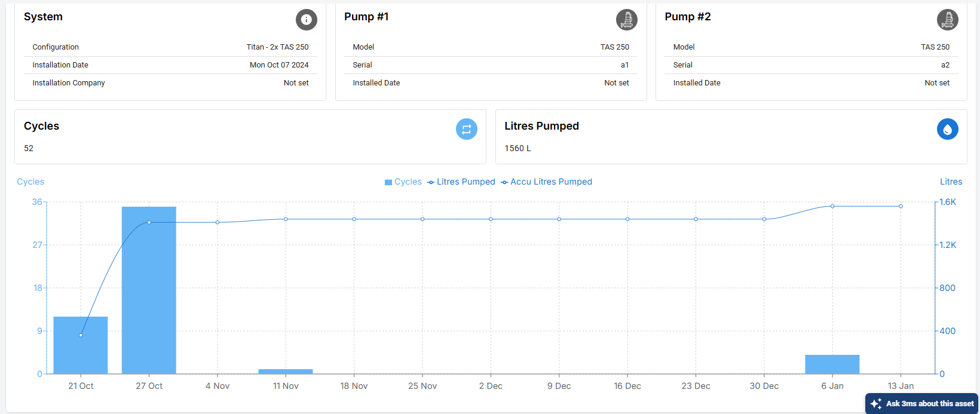Toggle the Cycles series in chart legend
Screen dimensions: 980x414
[x=403, y=182]
